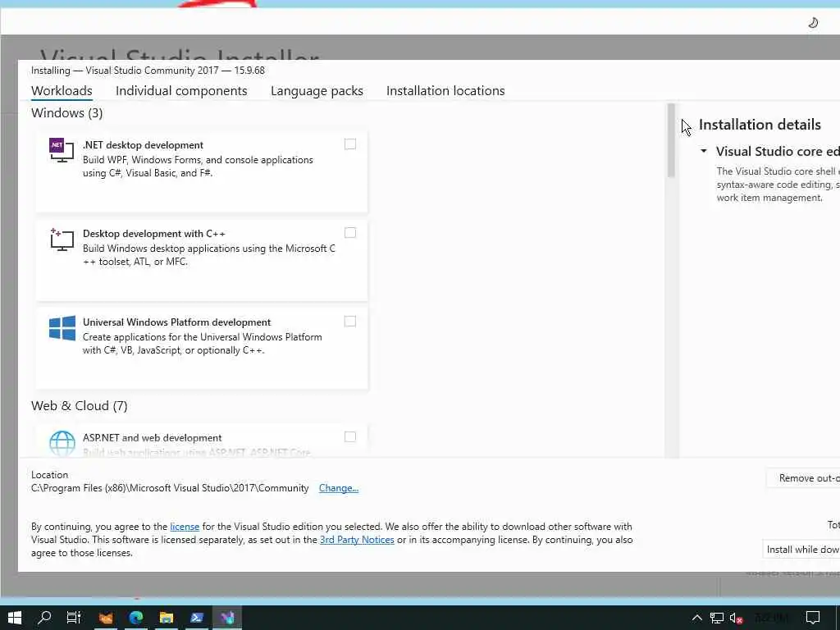
Task: Switch to Individual components tab
Action: click(x=181, y=90)
